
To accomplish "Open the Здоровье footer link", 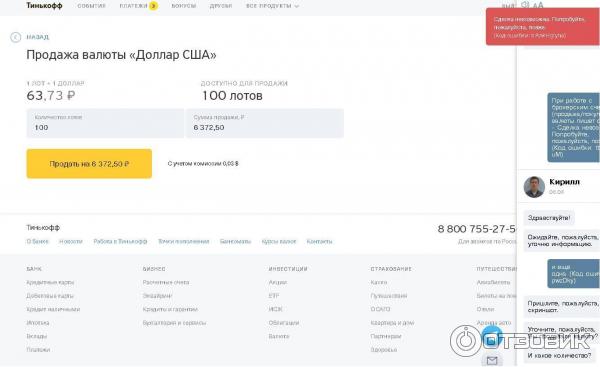I will (x=384, y=350).
